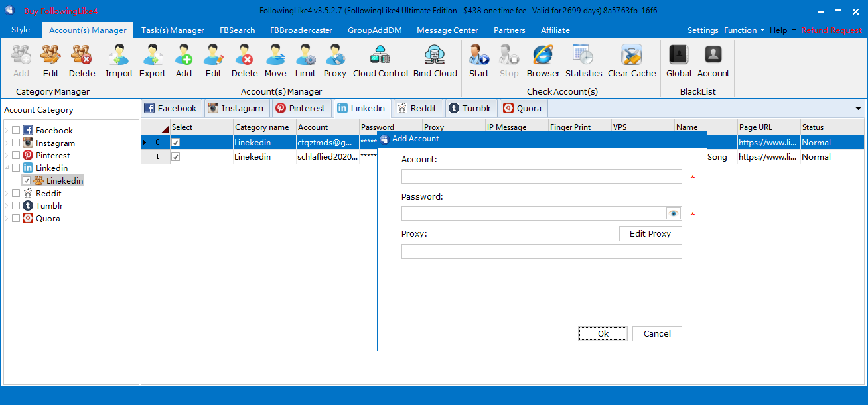Tick the Instagram category checkbox

pyautogui.click(x=16, y=143)
